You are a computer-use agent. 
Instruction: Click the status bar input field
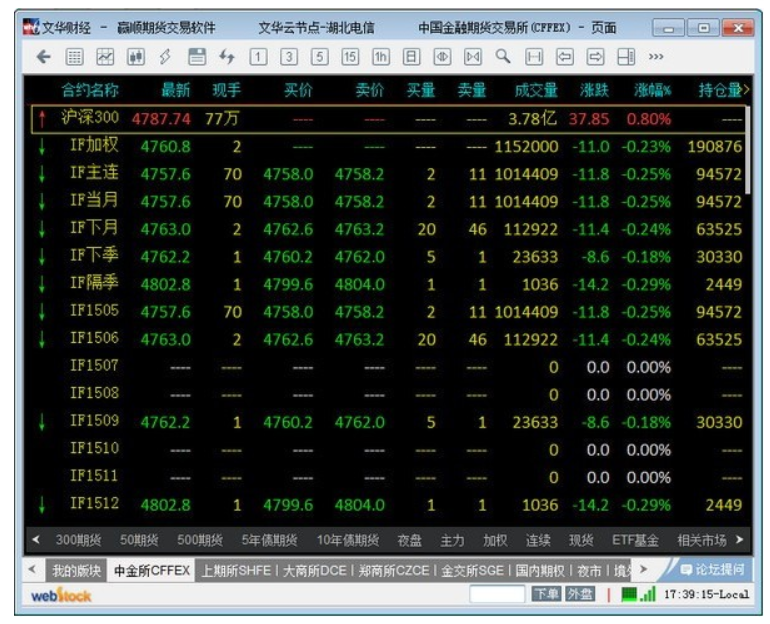pyautogui.click(x=497, y=595)
